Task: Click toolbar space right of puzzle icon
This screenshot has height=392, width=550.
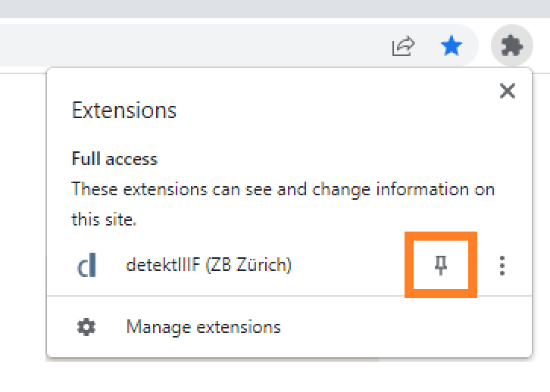Action: pos(540,47)
